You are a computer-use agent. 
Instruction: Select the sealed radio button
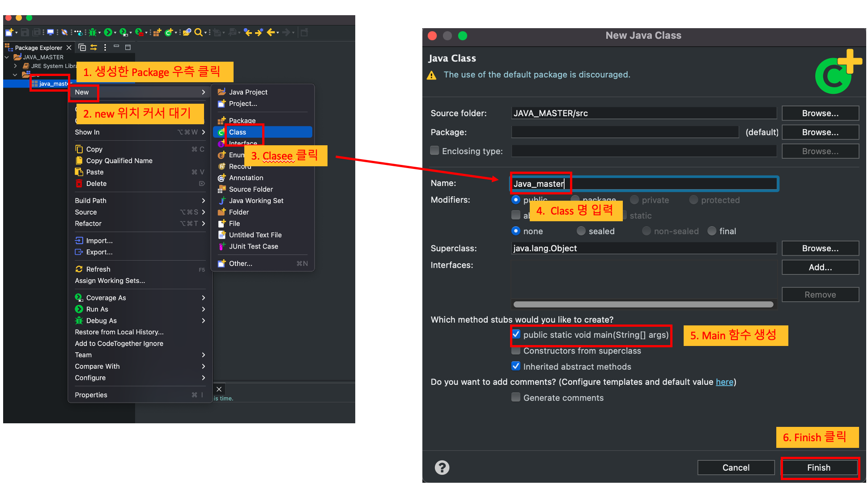pos(581,231)
